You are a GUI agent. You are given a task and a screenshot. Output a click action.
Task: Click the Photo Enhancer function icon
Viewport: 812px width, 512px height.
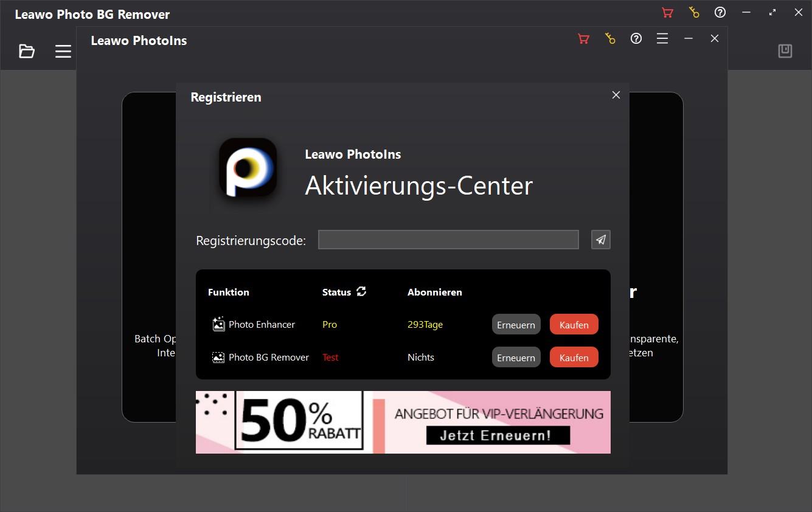click(218, 324)
